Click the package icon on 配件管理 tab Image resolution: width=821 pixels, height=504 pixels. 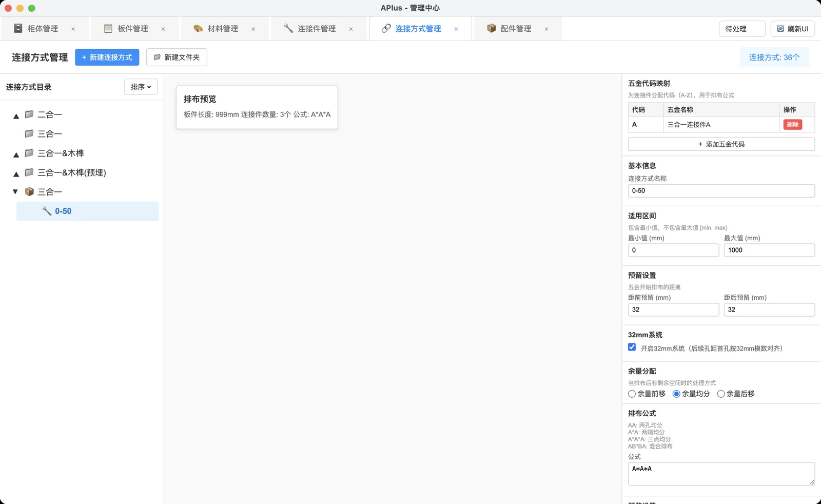point(492,28)
